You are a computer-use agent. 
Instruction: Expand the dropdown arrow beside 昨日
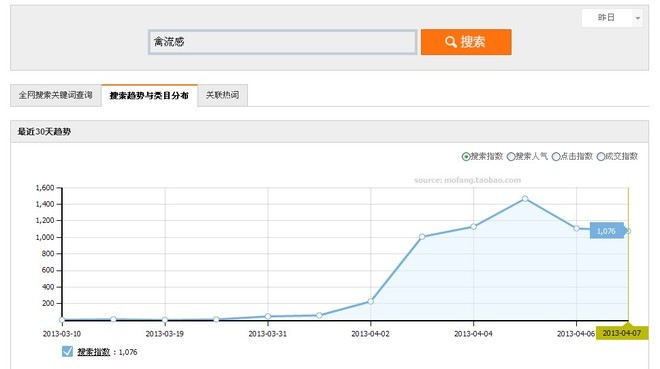coord(638,18)
